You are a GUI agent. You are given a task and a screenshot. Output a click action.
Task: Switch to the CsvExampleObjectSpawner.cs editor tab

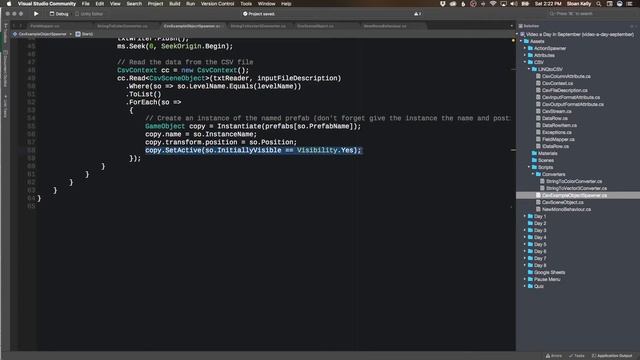pos(191,26)
